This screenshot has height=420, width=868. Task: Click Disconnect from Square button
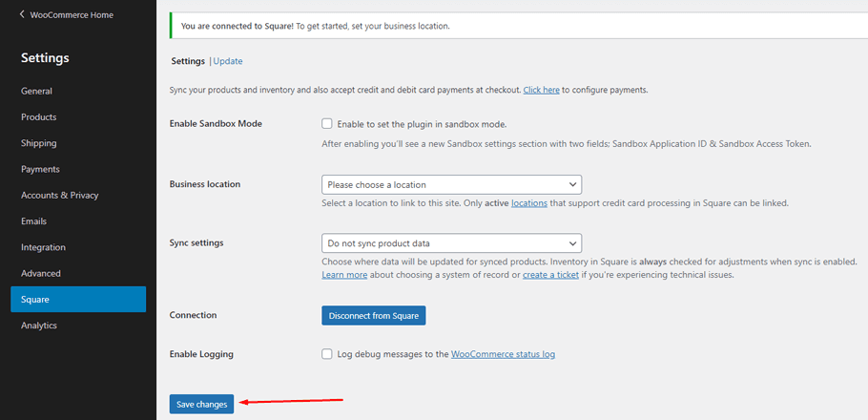click(374, 315)
